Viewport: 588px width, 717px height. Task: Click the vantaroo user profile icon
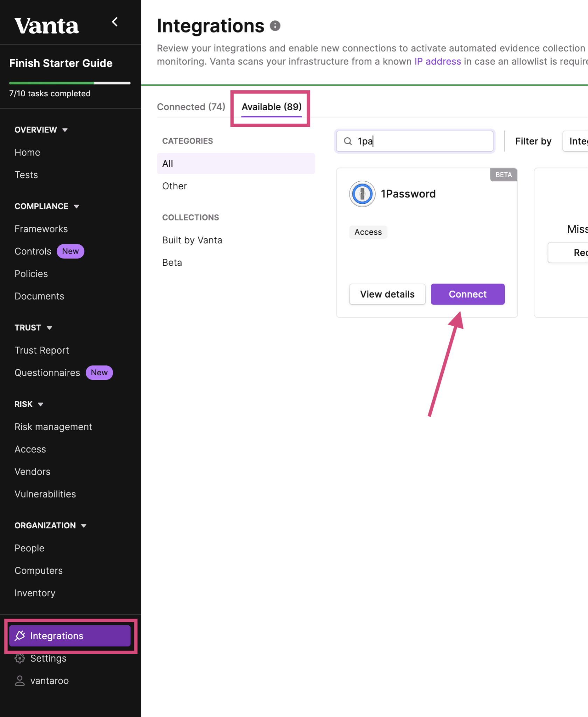(x=20, y=681)
